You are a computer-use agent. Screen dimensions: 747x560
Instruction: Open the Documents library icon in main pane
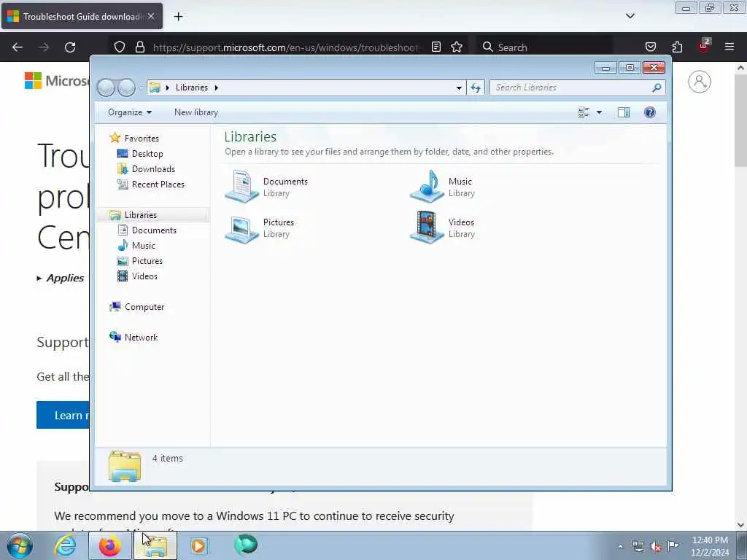coord(242,187)
